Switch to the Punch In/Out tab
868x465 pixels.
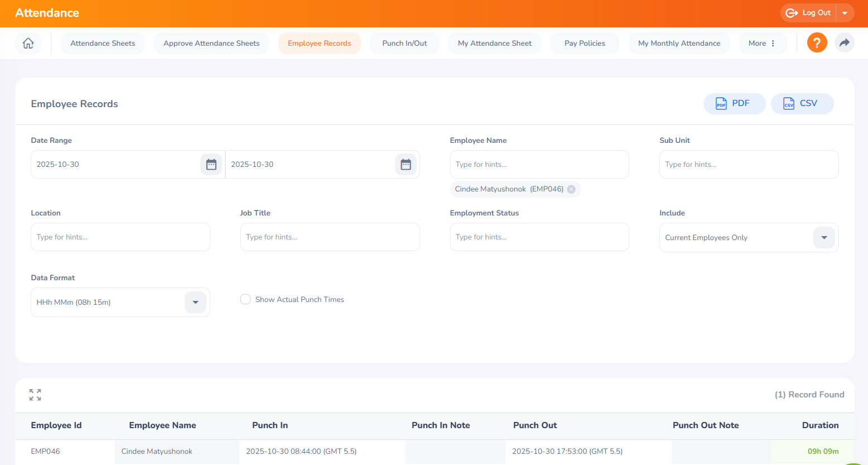click(404, 43)
